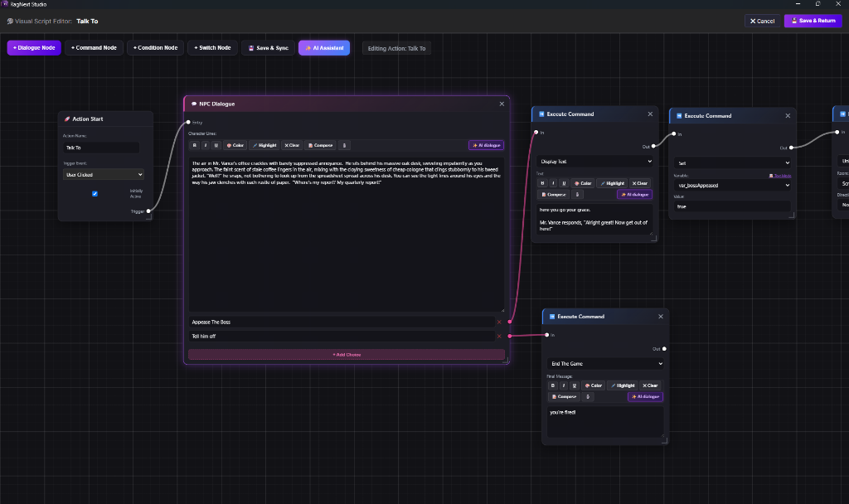Generate AI dialogue in Display Text node
This screenshot has width=849, height=504.
634,194
